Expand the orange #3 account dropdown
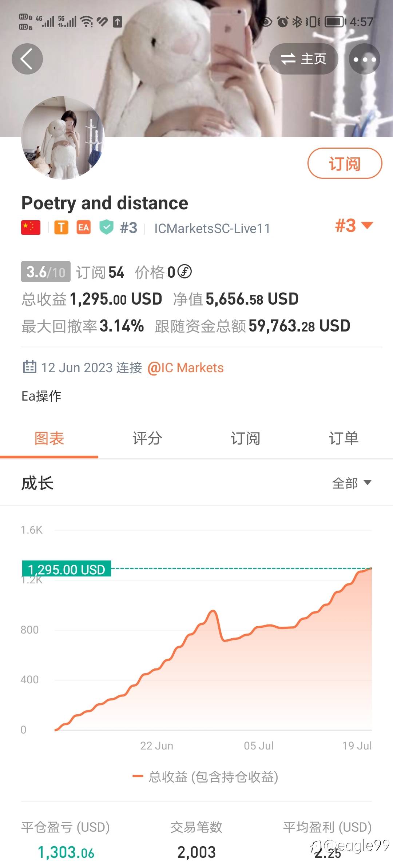This screenshot has height=868, width=393. tap(354, 225)
